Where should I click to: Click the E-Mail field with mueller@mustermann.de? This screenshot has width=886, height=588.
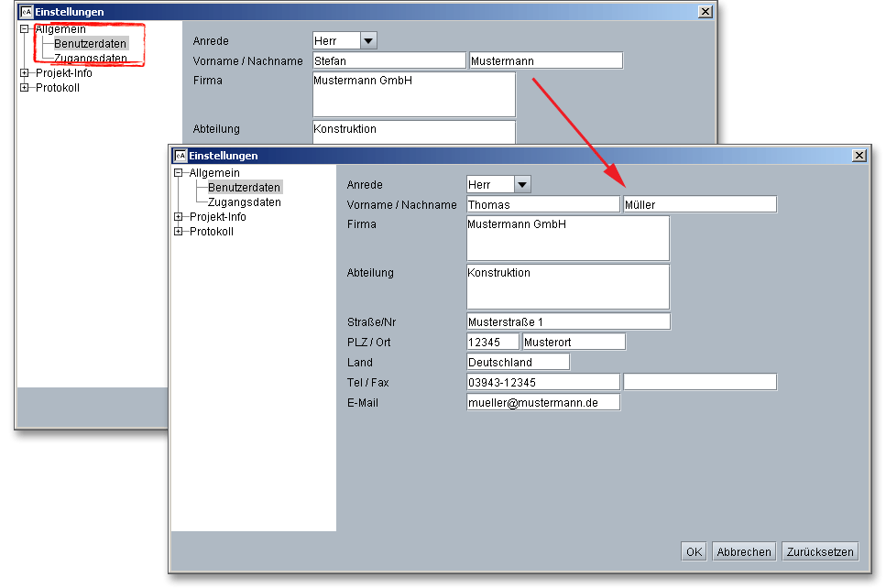click(x=542, y=402)
